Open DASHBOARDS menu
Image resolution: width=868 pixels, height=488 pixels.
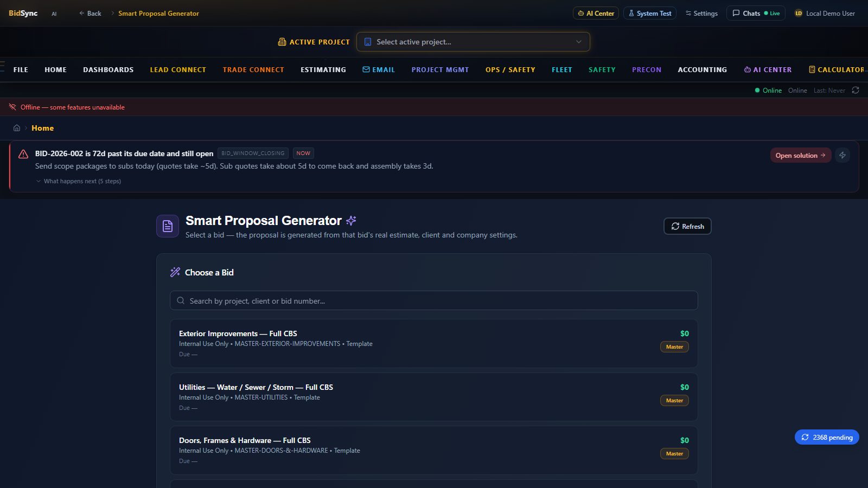(x=108, y=69)
